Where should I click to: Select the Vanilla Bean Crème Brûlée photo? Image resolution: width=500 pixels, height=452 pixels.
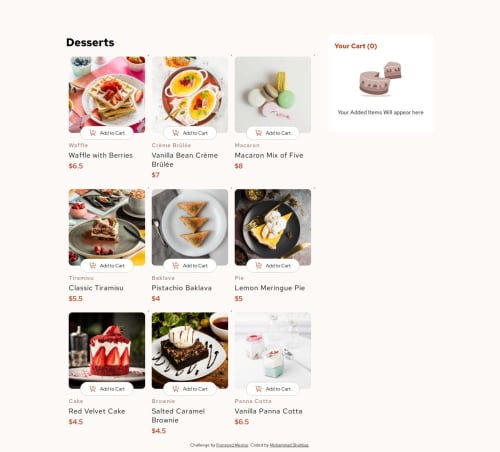pyautogui.click(x=190, y=95)
